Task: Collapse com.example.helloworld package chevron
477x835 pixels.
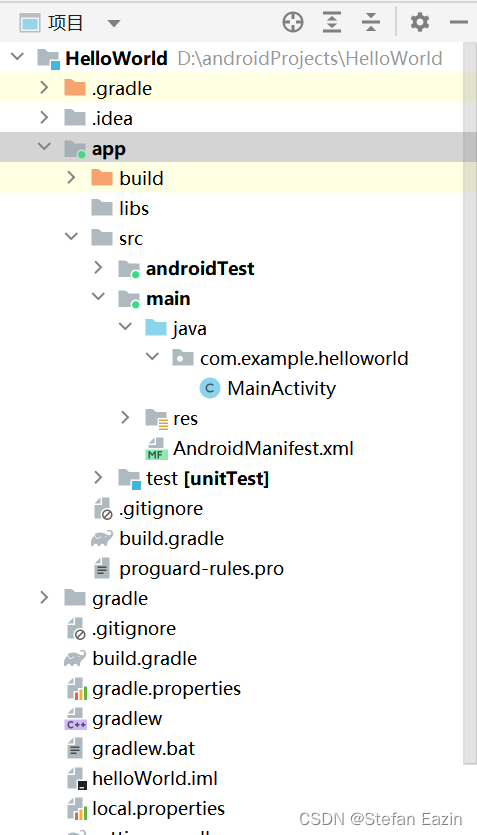Action: point(153,356)
